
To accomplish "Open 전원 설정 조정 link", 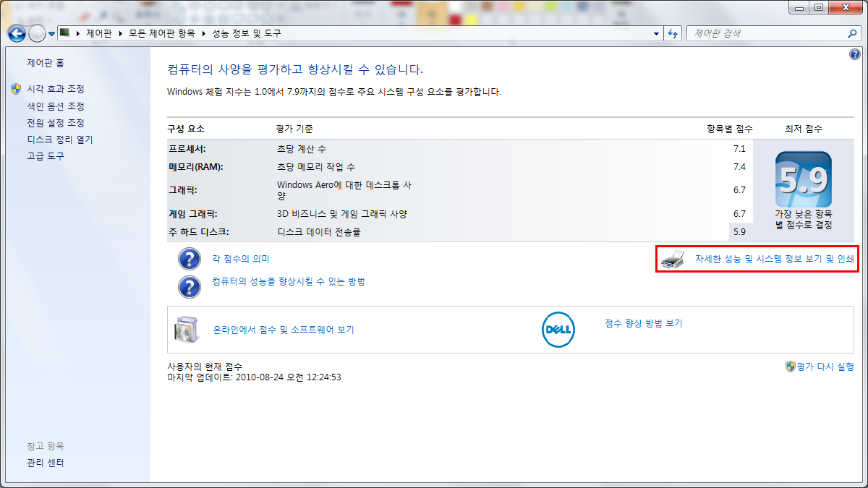I will (56, 123).
